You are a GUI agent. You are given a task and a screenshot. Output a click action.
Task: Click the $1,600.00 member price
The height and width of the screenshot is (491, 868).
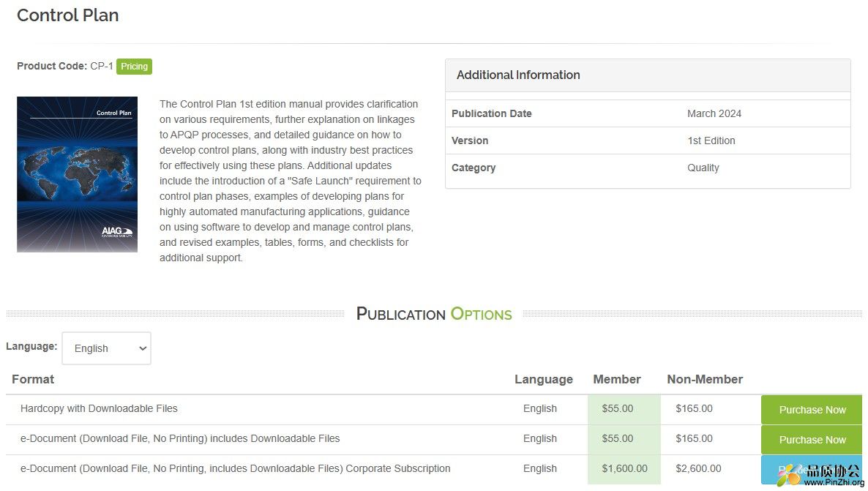click(x=624, y=468)
